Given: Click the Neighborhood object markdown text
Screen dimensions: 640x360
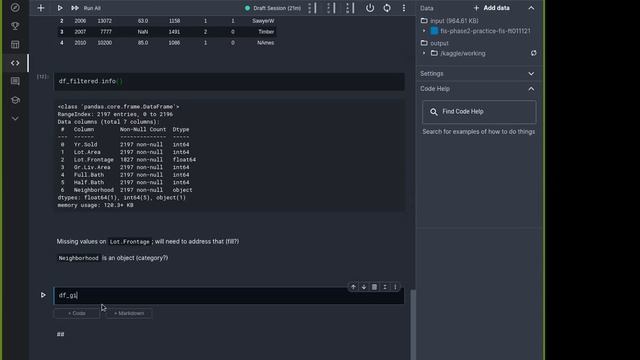Looking at the screenshot, I should [x=112, y=258].
